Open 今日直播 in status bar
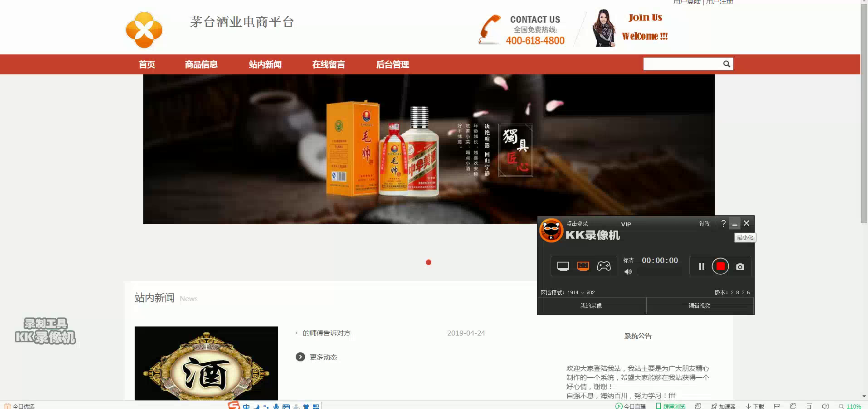The height and width of the screenshot is (409, 868). point(630,406)
